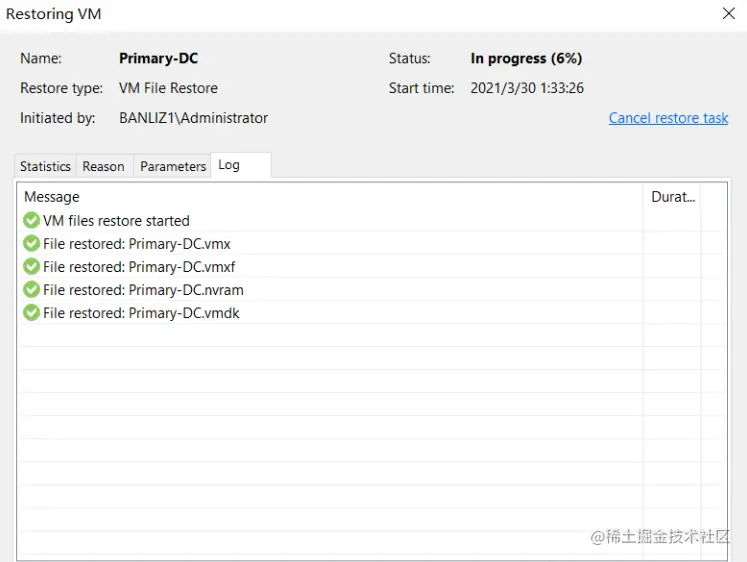This screenshot has height=562, width=747.
Task: Click the 'In progress (6%)' status value
Action: pos(526,58)
